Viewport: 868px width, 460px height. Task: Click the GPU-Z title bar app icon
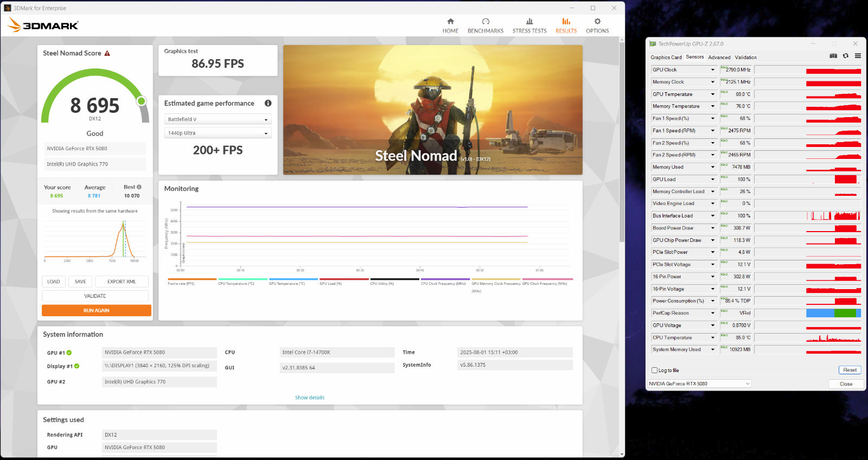point(653,44)
